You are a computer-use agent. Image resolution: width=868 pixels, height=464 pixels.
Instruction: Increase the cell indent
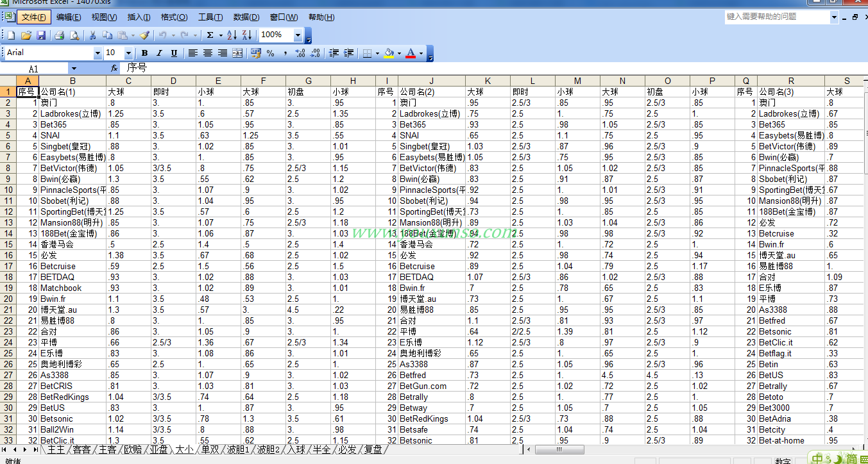(348, 53)
